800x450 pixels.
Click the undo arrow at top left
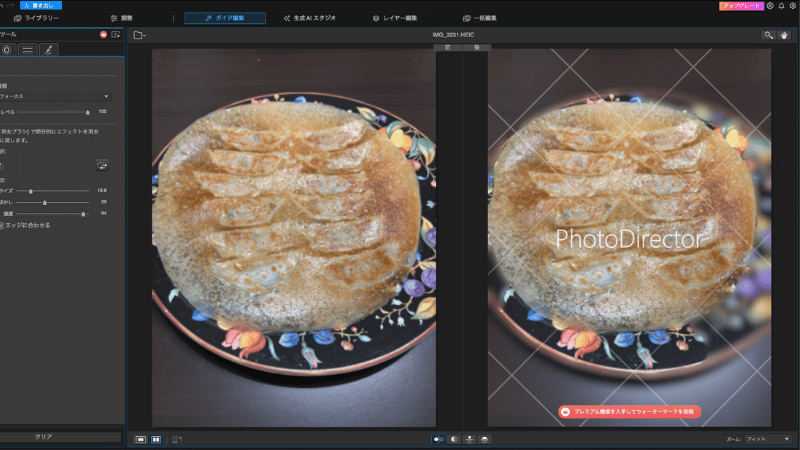click(2, 5)
